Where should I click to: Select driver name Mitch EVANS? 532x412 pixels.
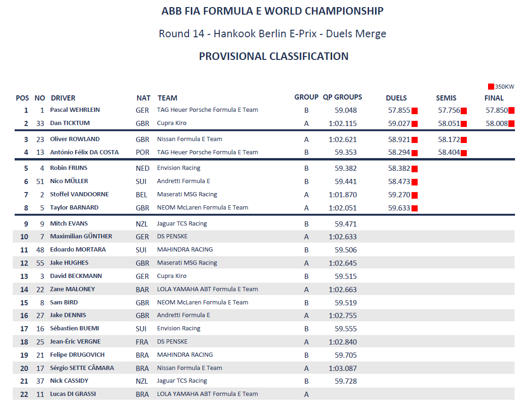pyautogui.click(x=69, y=223)
